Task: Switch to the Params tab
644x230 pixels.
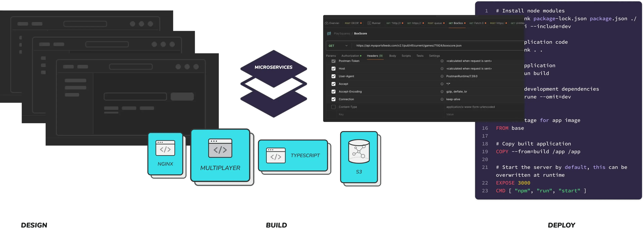Action: pos(331,56)
